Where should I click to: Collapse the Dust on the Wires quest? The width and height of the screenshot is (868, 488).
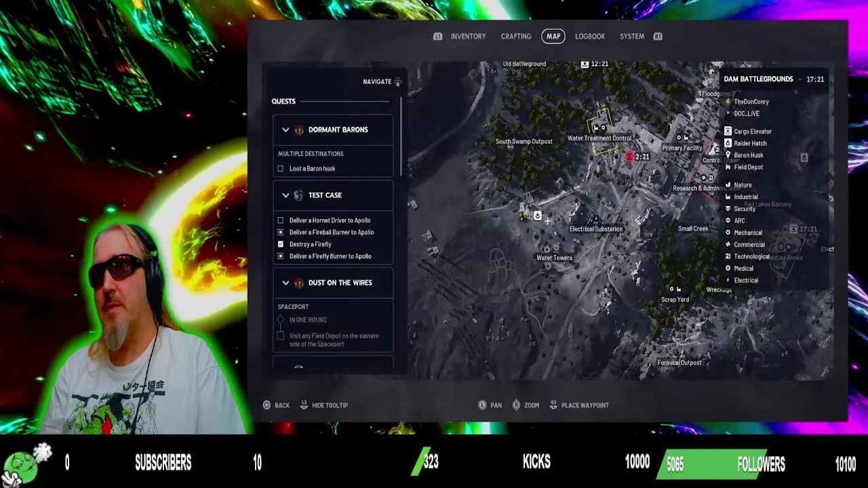click(285, 283)
